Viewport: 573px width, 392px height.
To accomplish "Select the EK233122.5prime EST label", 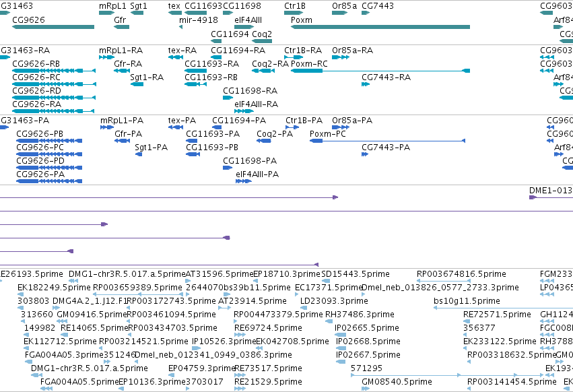I will tap(500, 341).
